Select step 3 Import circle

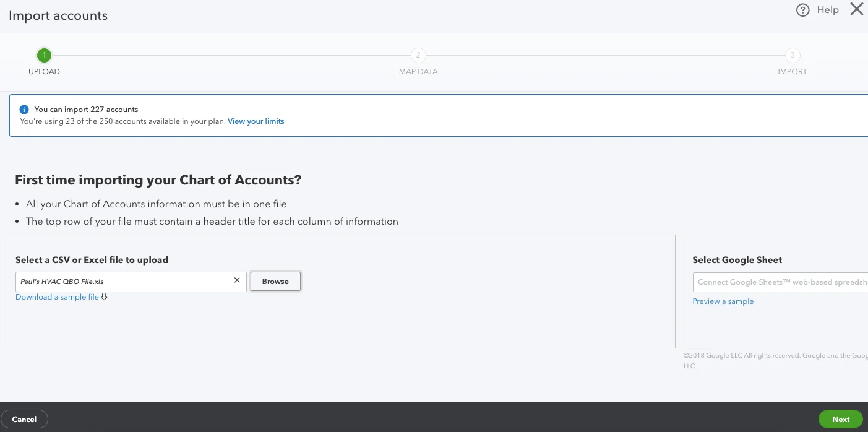tap(793, 56)
